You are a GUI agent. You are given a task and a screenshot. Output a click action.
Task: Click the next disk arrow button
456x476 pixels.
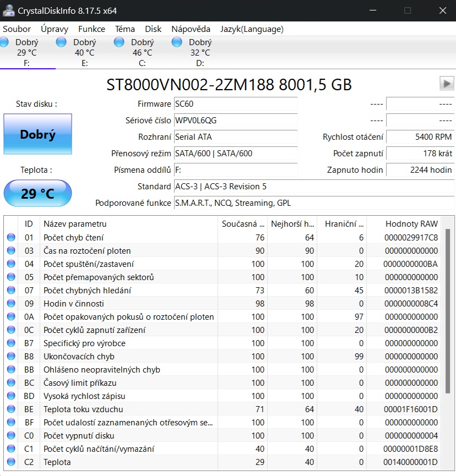447,84
